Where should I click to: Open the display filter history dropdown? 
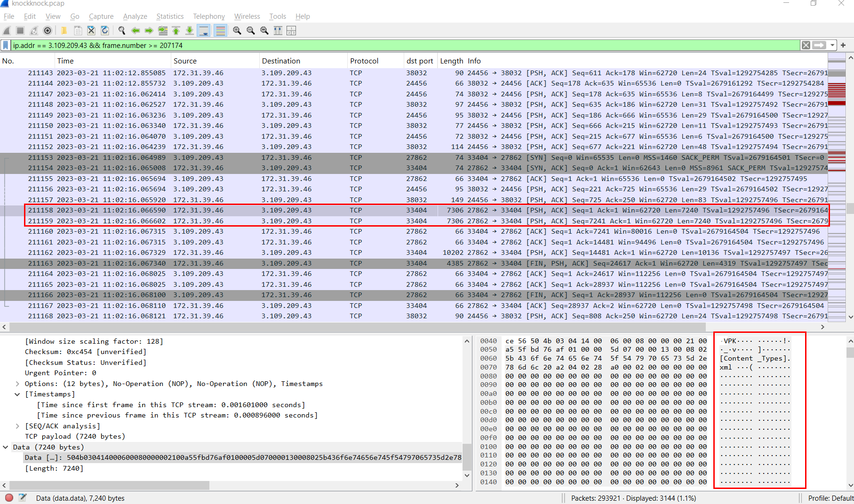pyautogui.click(x=832, y=46)
